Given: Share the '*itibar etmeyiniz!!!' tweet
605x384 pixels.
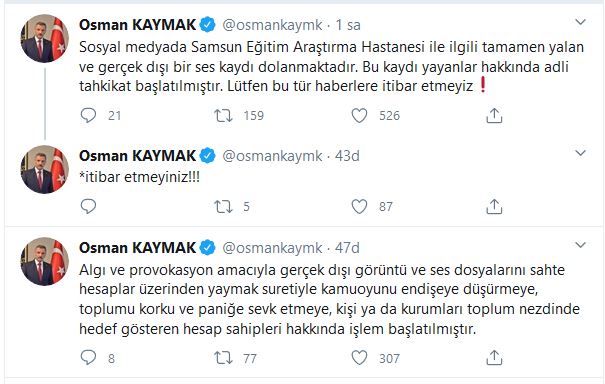Looking at the screenshot, I should point(494,206).
